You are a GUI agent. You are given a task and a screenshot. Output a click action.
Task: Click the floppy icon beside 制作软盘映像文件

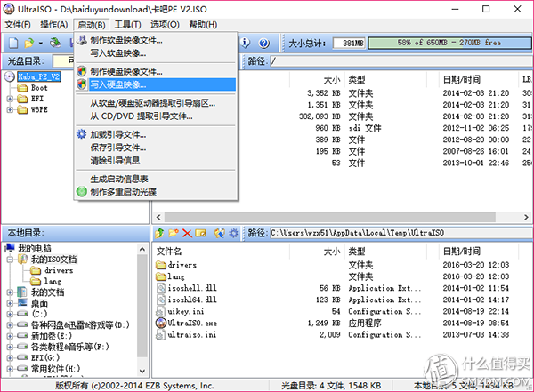(x=82, y=40)
